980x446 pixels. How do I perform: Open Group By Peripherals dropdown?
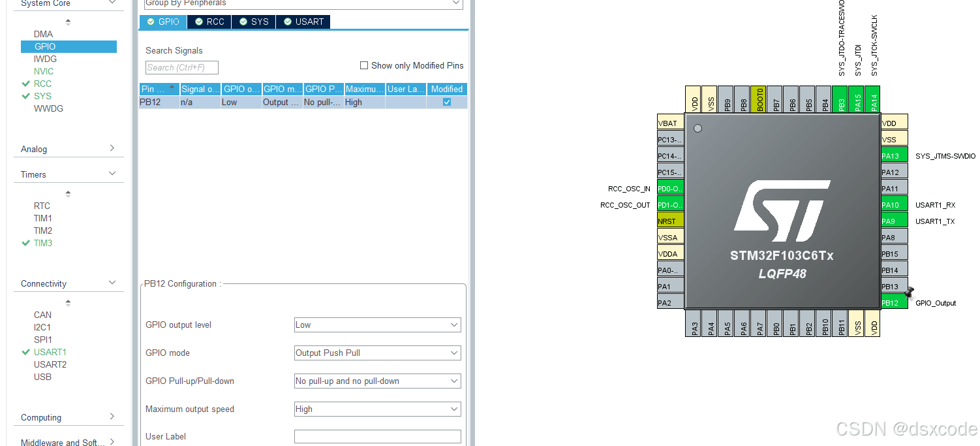pyautogui.click(x=303, y=3)
